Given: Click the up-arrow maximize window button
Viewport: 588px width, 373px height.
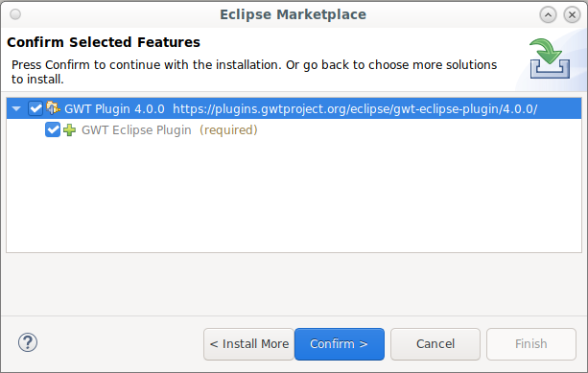Looking at the screenshot, I should click(x=548, y=15).
